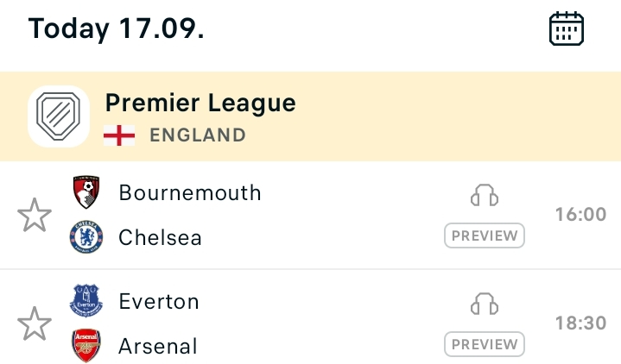
Task: Click the Arsenal club crest
Action: pos(86,346)
